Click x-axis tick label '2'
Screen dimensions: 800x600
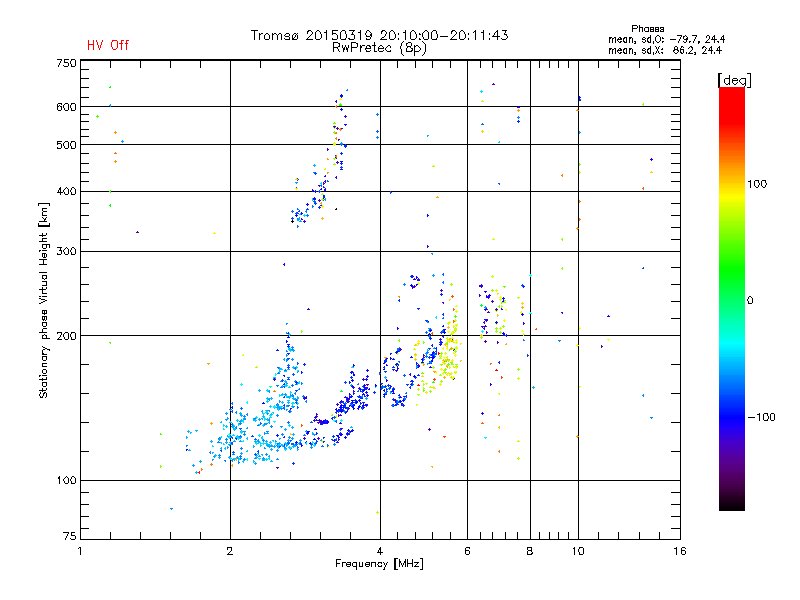[230, 551]
